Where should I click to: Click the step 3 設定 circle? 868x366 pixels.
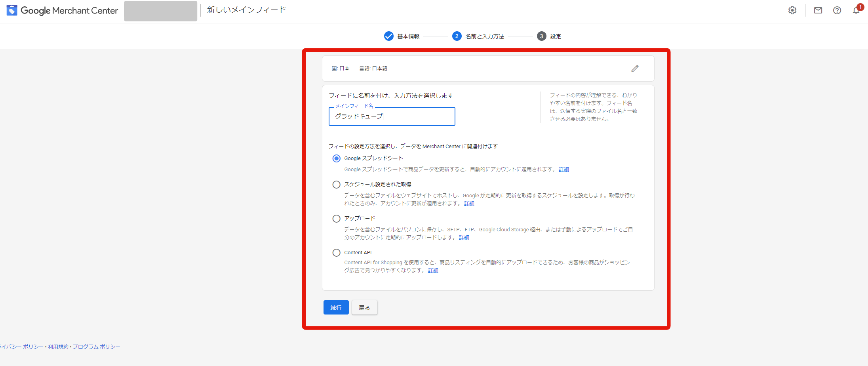tap(541, 36)
